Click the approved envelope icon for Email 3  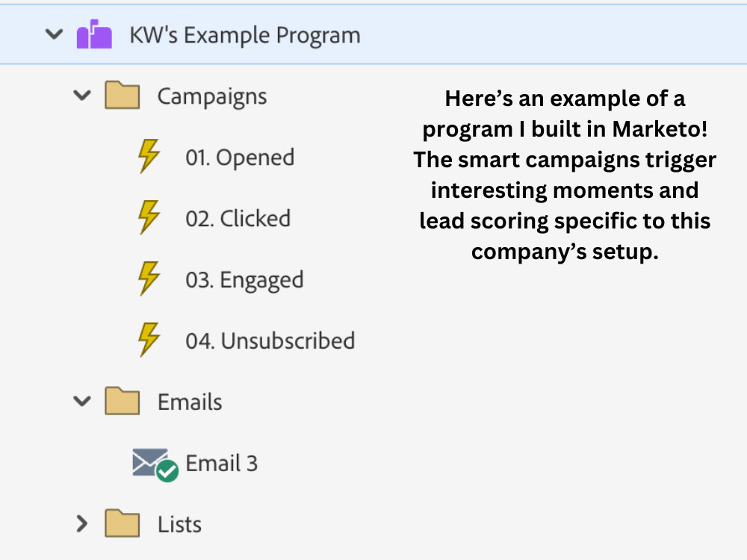coord(155,464)
